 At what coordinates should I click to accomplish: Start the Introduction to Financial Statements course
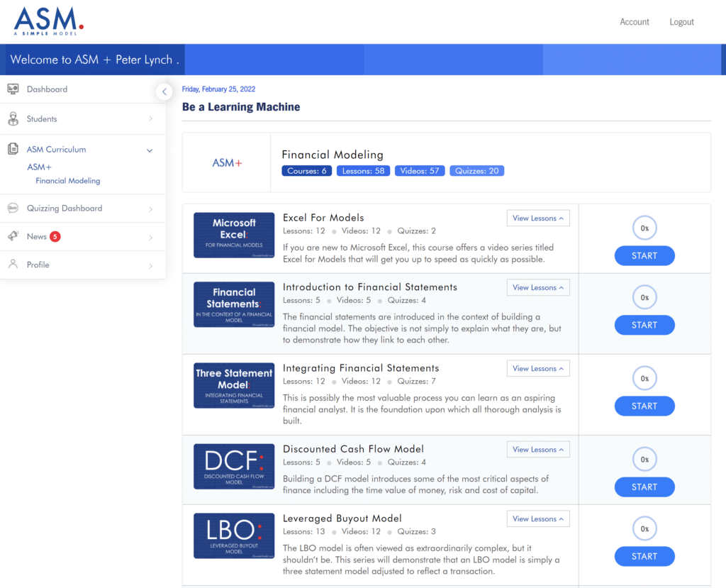tap(644, 326)
